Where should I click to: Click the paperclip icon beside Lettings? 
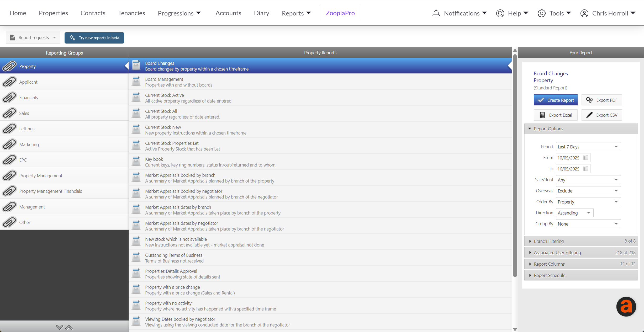coord(9,129)
